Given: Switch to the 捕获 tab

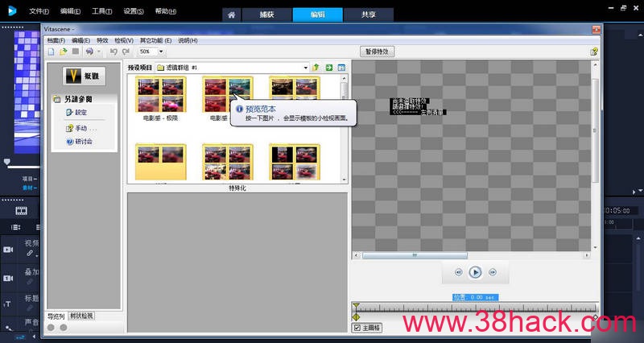Looking at the screenshot, I should pyautogui.click(x=267, y=14).
